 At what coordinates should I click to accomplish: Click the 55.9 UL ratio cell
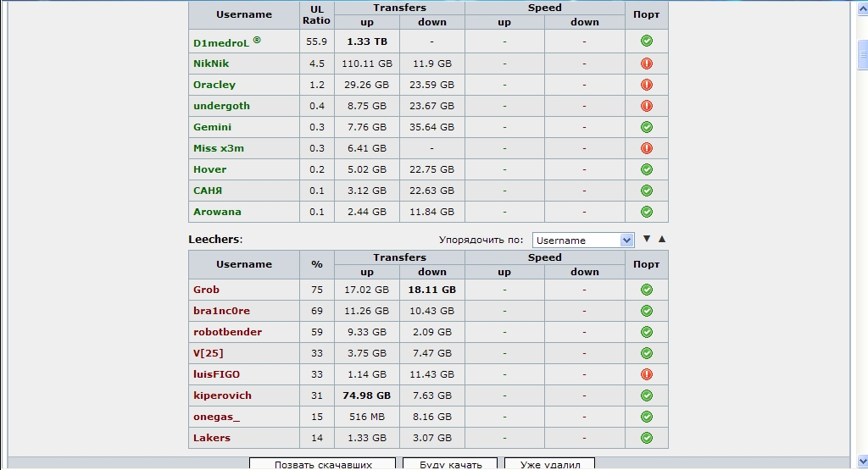tap(317, 41)
